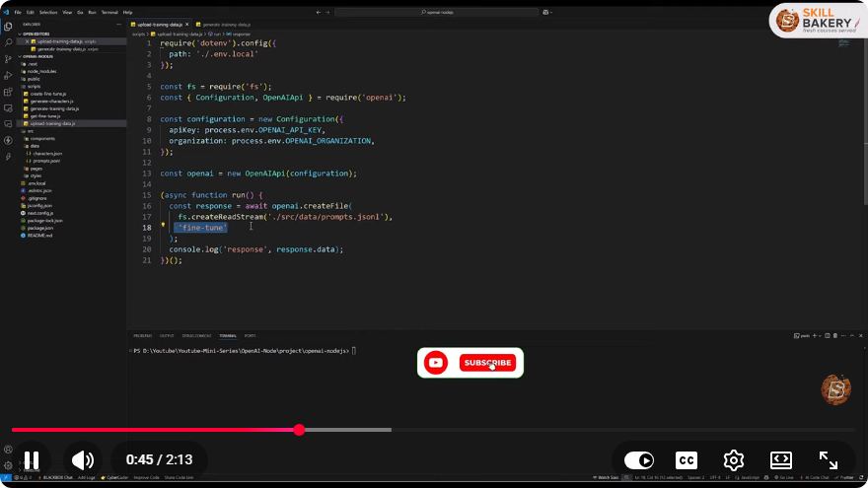Toggle the autoplay switch
Screen dimensions: 868x488
tap(639, 459)
